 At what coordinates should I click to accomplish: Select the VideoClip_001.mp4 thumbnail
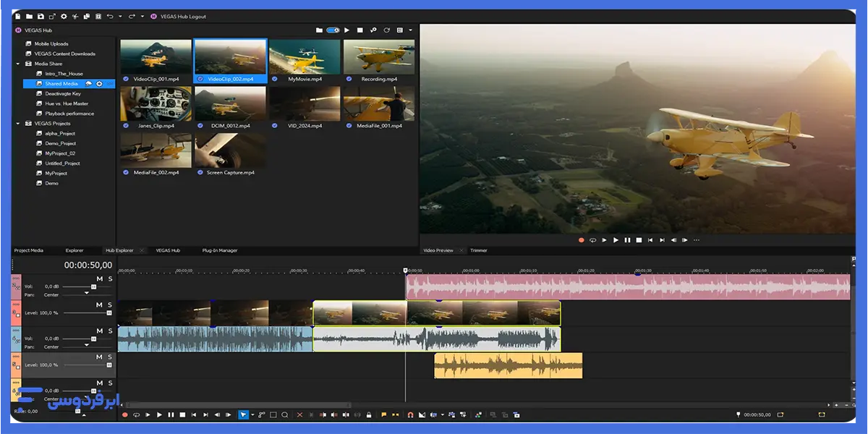point(156,56)
